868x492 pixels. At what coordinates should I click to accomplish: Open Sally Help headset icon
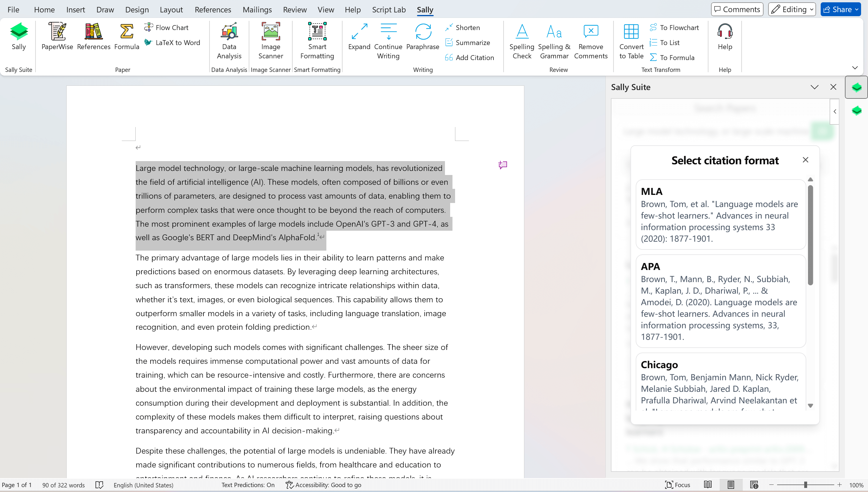[x=725, y=36]
